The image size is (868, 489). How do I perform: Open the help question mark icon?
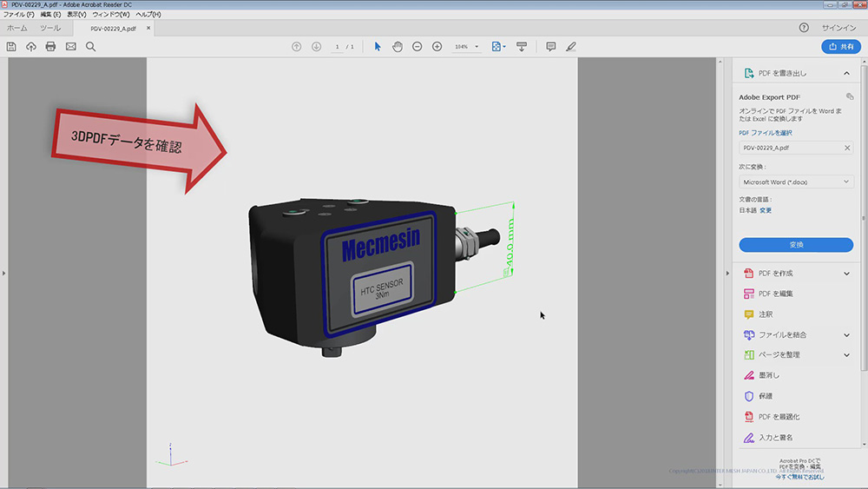[804, 28]
